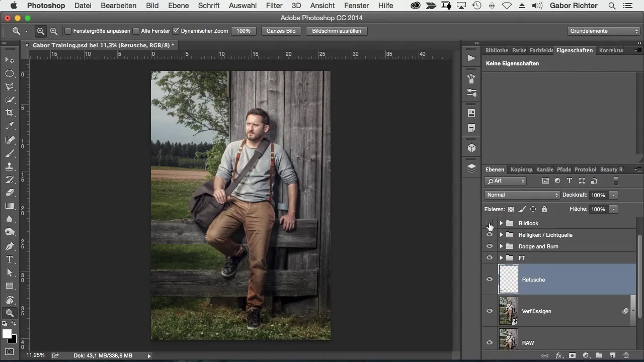Click the Ganzes Bild button
This screenshot has height=362, width=644.
click(x=281, y=31)
